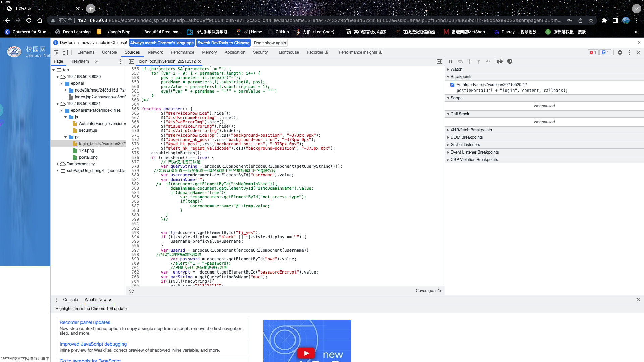The image size is (644, 362).
Task: Expand the Watch section
Action: click(x=456, y=69)
